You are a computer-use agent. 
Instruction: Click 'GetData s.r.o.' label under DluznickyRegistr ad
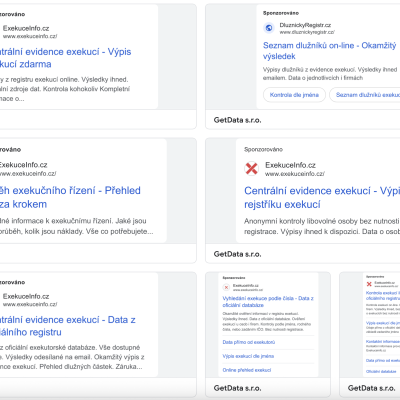pyautogui.click(x=237, y=120)
